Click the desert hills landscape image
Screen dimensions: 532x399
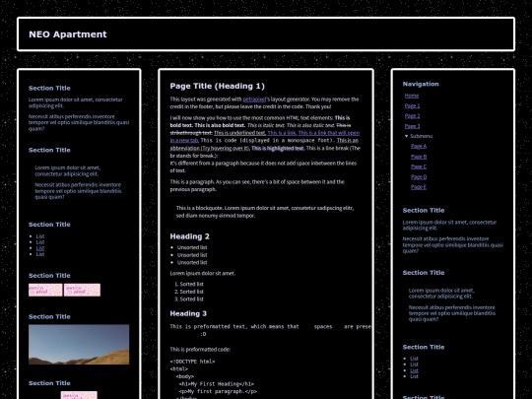tap(79, 345)
